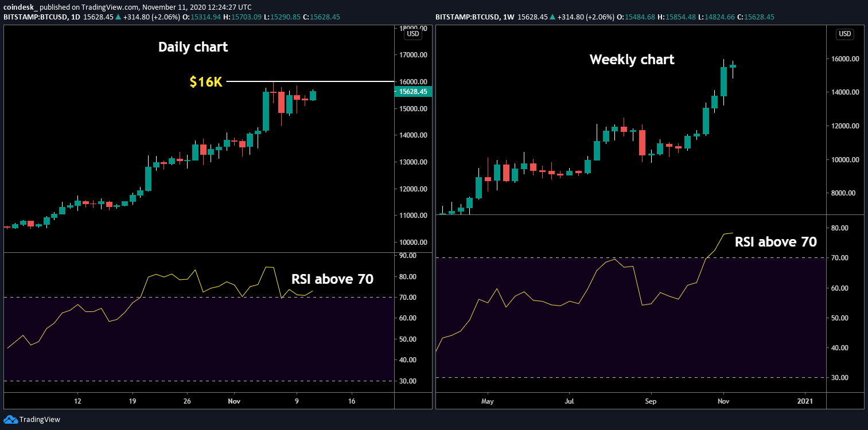Click "RSI above 70" label on weekly chart
868x430 pixels.
776,242
